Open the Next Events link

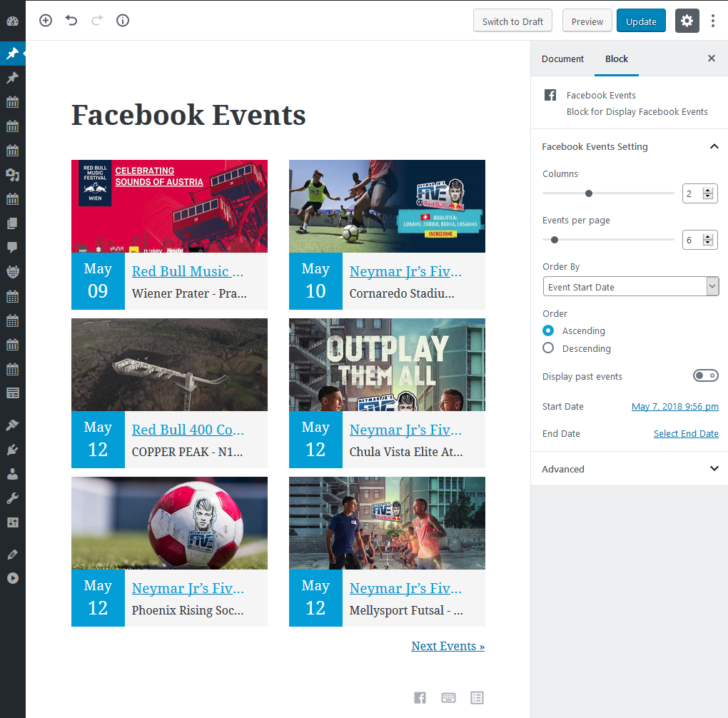point(448,645)
